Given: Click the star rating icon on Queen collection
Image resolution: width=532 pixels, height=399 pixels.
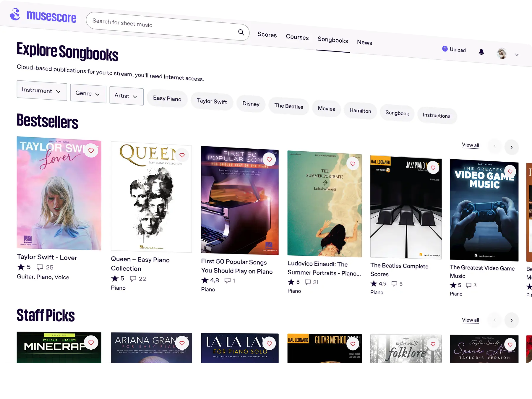Looking at the screenshot, I should click(115, 278).
